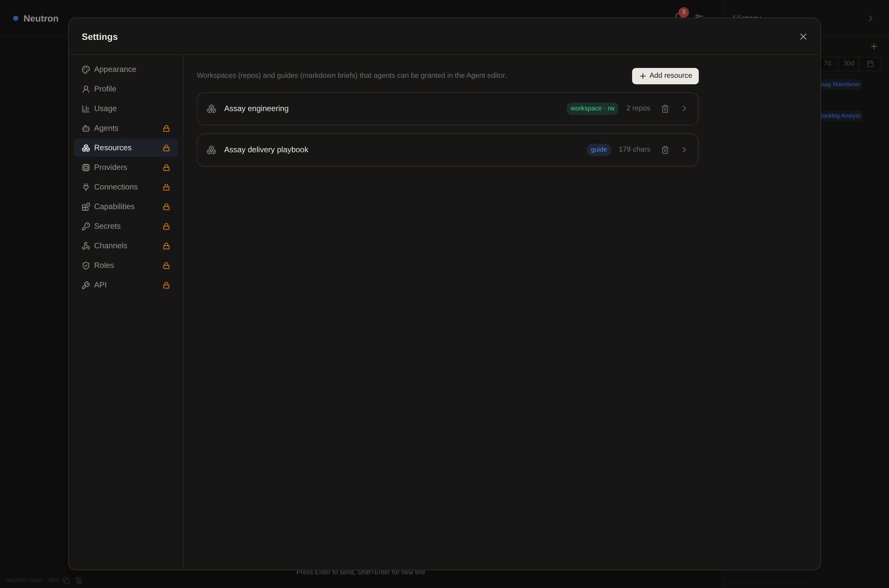
Task: Close the Settings dialog
Action: pos(803,37)
